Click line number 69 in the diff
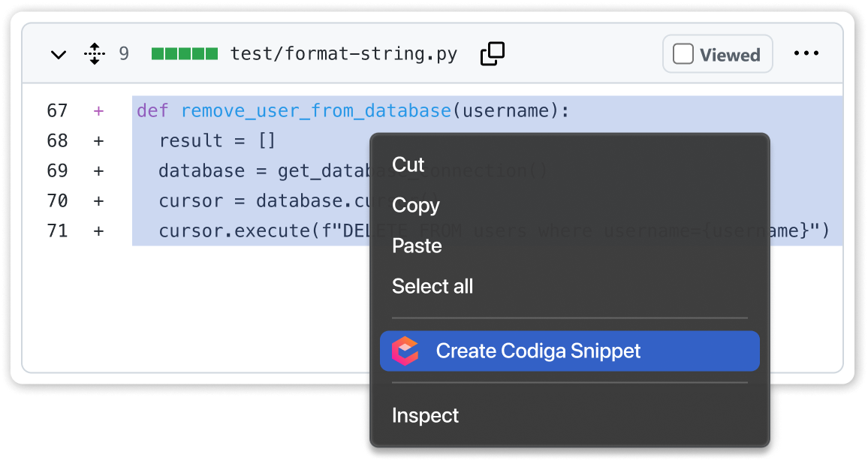This screenshot has width=868, height=461. pyautogui.click(x=57, y=170)
